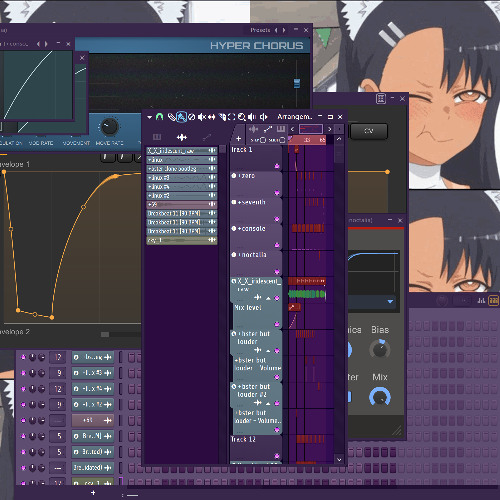Click the add track plus button
Screen dimensions: 500x500
(x=238, y=138)
